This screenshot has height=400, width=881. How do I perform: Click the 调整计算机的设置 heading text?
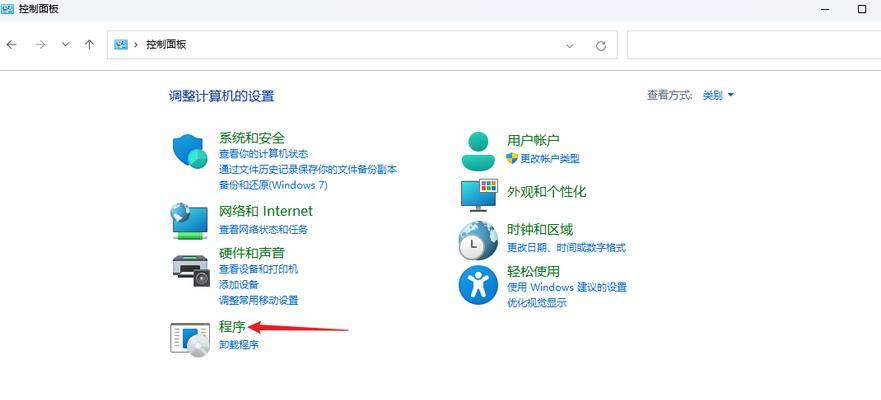[221, 96]
